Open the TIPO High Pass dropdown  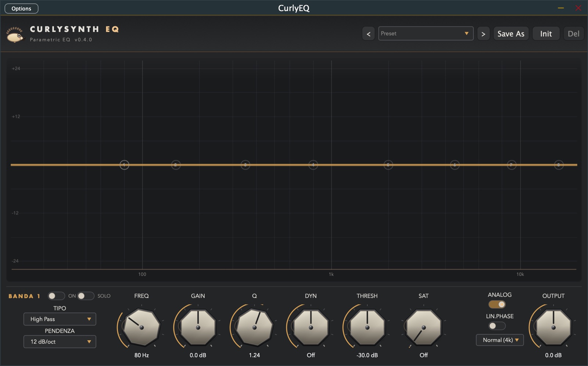point(60,319)
